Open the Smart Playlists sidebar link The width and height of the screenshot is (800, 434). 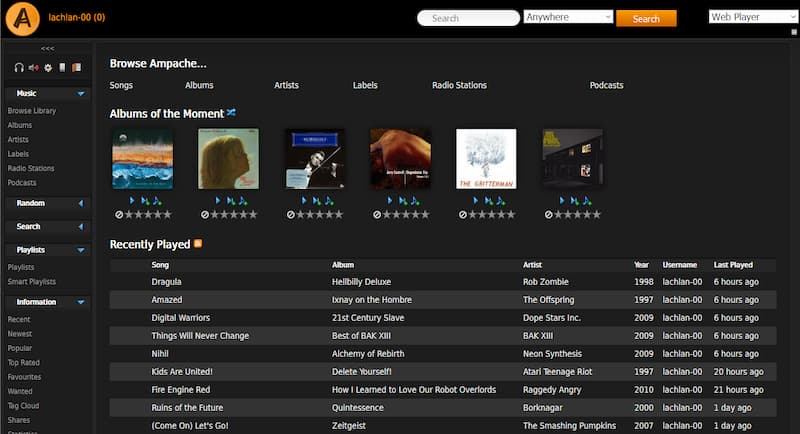point(32,282)
